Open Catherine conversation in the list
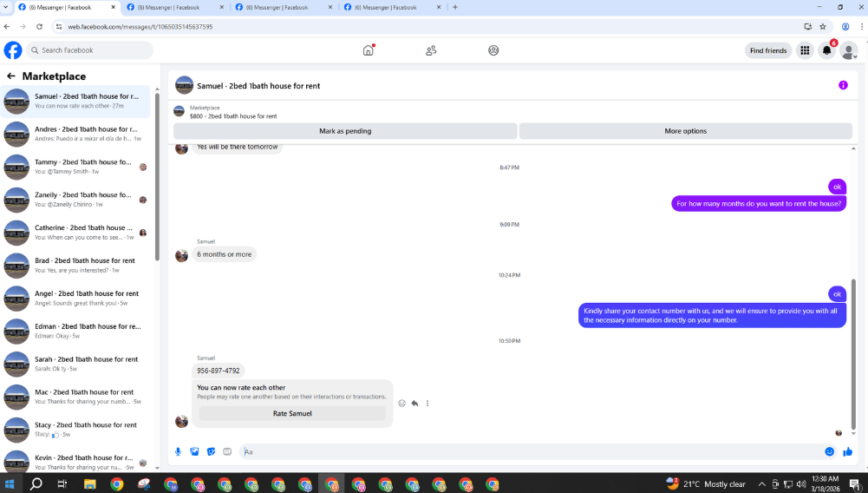868x493 pixels. pos(75,232)
